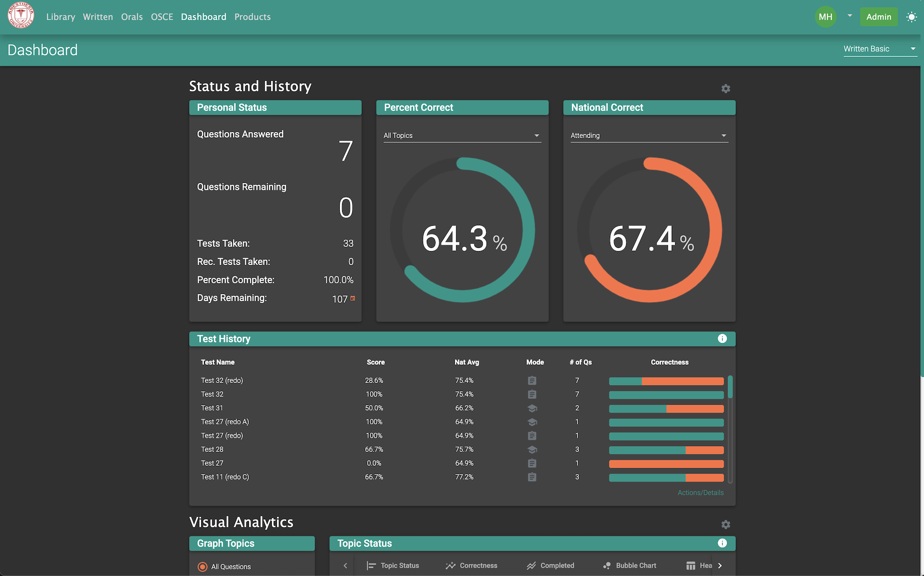Toggle the light/dark theme sun icon

pos(911,17)
